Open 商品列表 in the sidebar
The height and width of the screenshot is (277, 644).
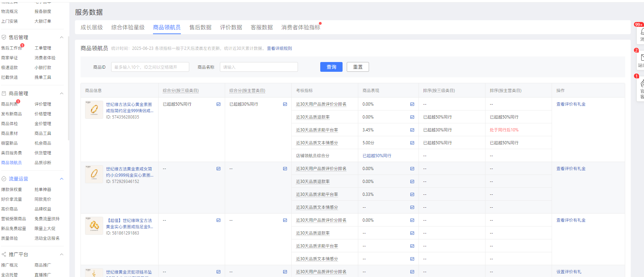[x=9, y=104]
